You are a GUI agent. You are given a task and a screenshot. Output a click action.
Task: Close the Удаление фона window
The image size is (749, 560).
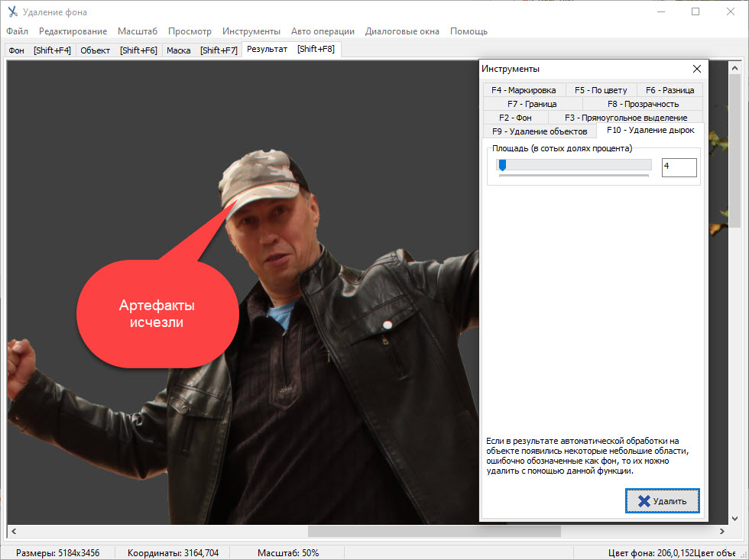point(731,12)
